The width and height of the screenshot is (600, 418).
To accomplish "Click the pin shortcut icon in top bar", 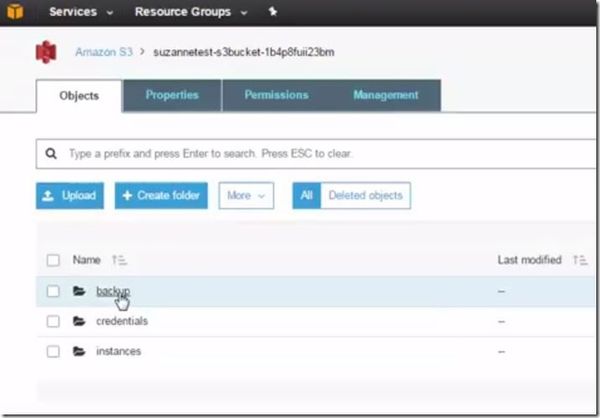I will click(272, 11).
